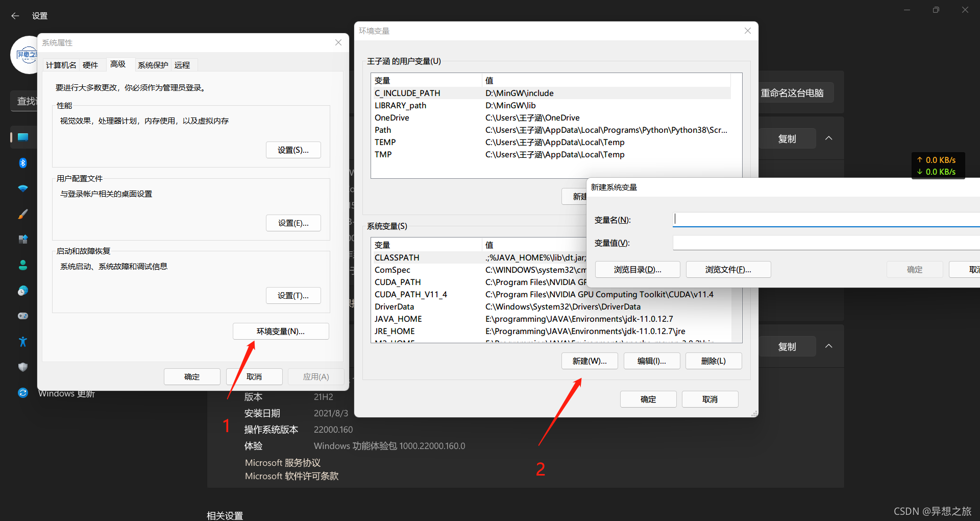Viewport: 980px width, 521px height.
Task: Click the 环境变量(N)... button
Action: [x=281, y=331]
